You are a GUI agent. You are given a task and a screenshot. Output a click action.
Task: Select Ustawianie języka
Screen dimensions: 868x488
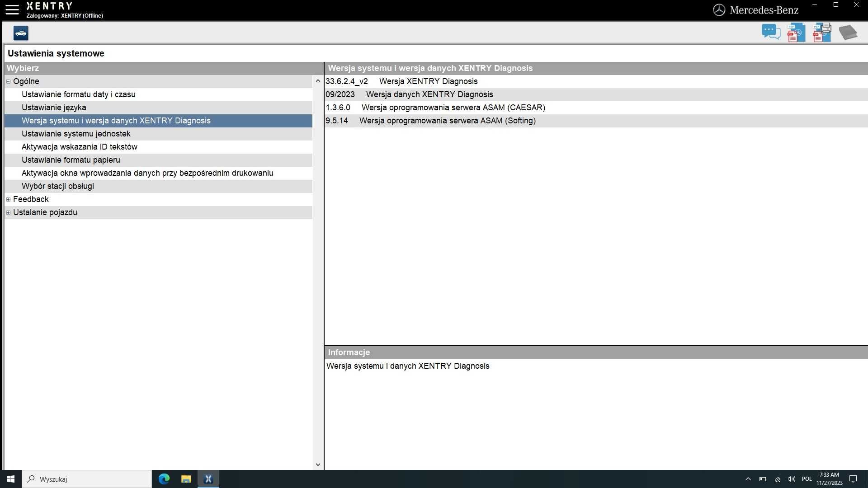[x=158, y=108]
